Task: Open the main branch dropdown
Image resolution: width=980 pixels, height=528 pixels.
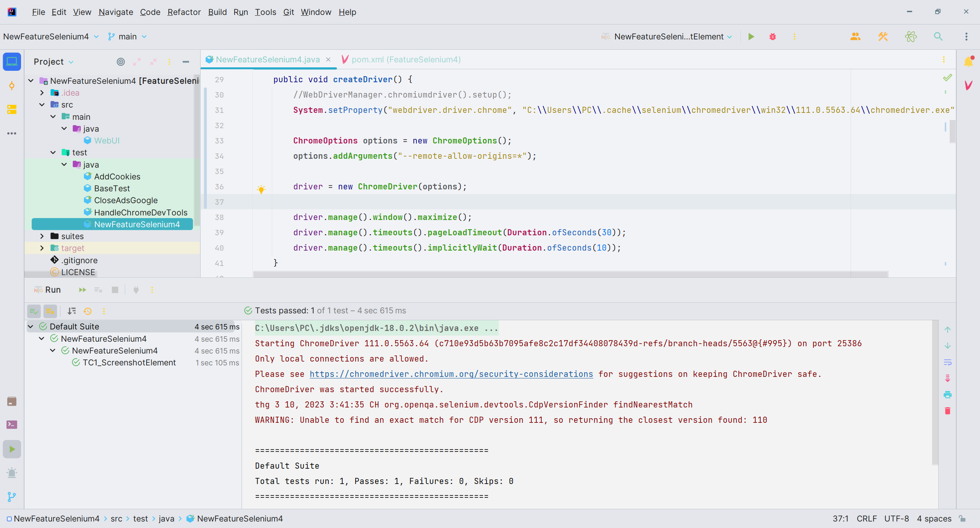Action: point(127,37)
